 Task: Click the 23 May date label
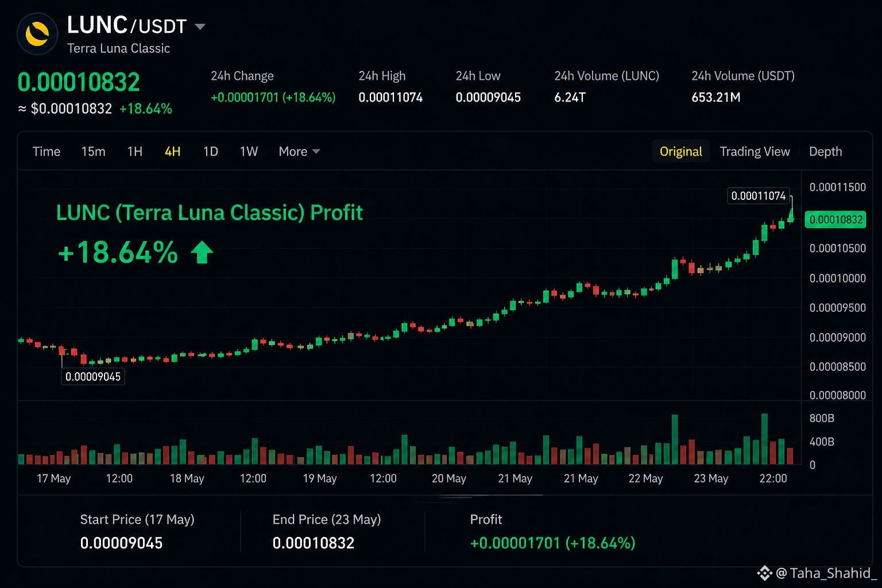(711, 478)
